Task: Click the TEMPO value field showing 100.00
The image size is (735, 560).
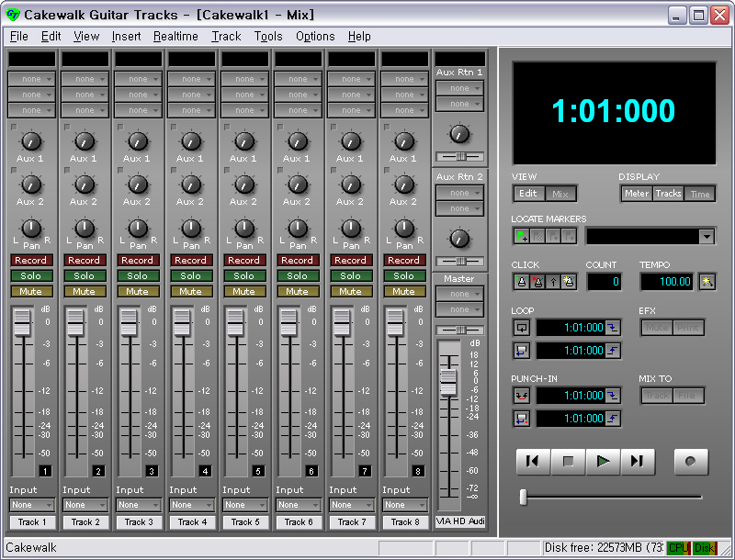Action: (668, 282)
